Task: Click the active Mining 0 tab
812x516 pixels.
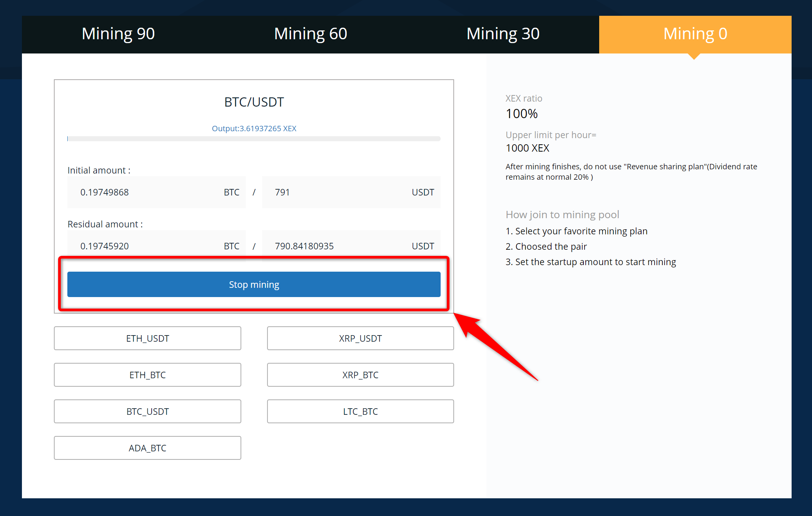Action: tap(695, 34)
